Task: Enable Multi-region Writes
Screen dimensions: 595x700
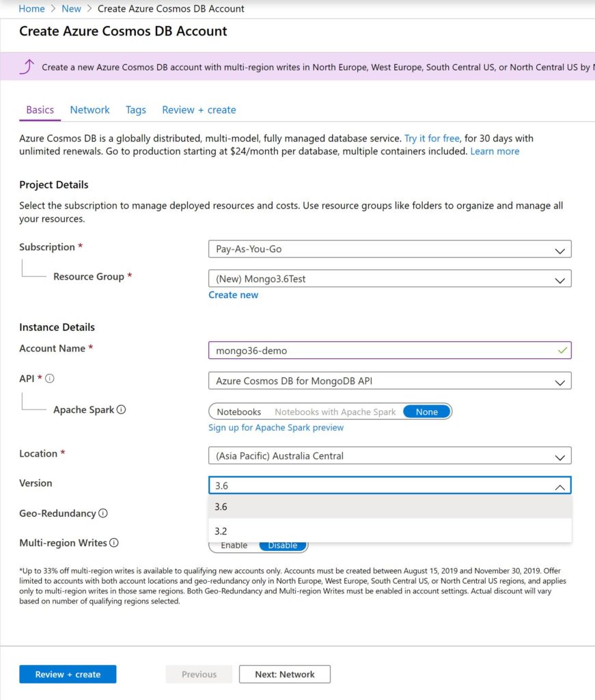Action: (x=234, y=545)
